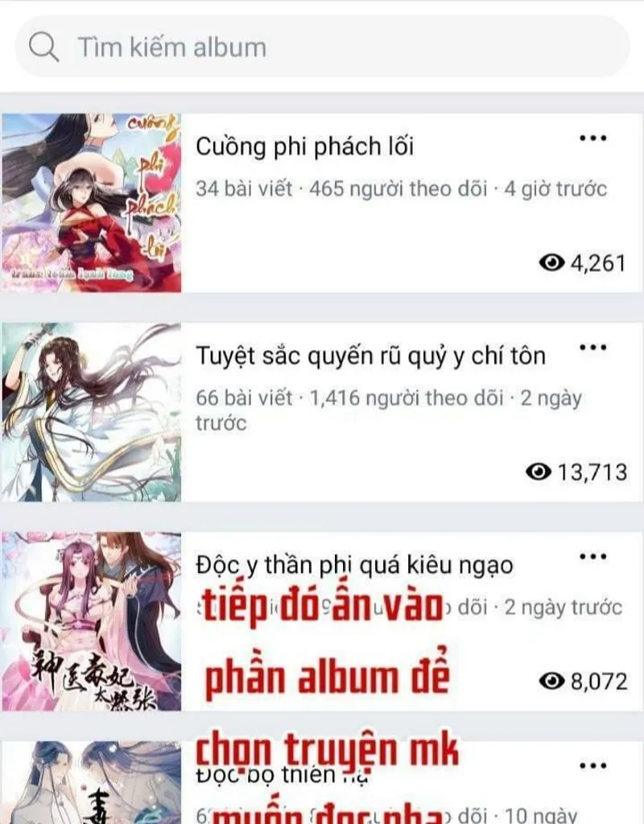Focus the Tìm kiếm album search field
The height and width of the screenshot is (824, 644).
pos(322,47)
